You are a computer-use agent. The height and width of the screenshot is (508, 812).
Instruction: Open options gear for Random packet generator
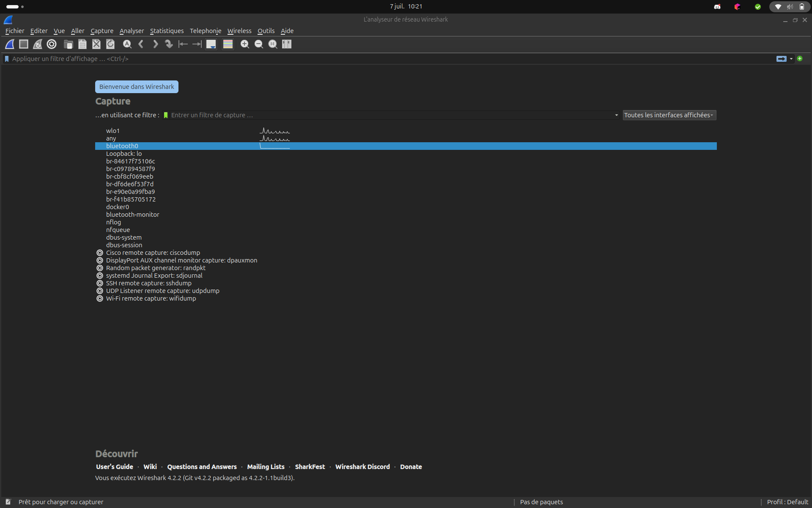tap(100, 268)
